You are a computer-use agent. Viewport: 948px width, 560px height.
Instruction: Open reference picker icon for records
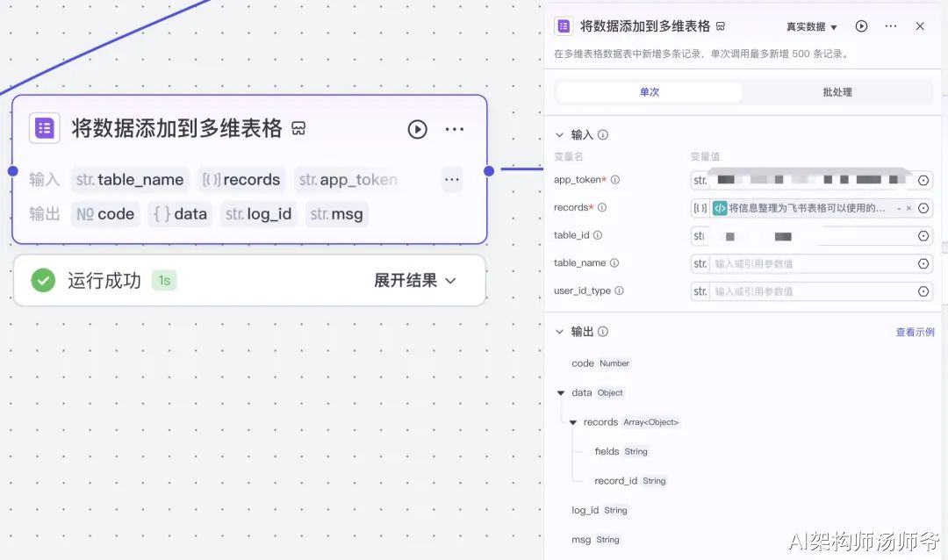click(x=923, y=208)
